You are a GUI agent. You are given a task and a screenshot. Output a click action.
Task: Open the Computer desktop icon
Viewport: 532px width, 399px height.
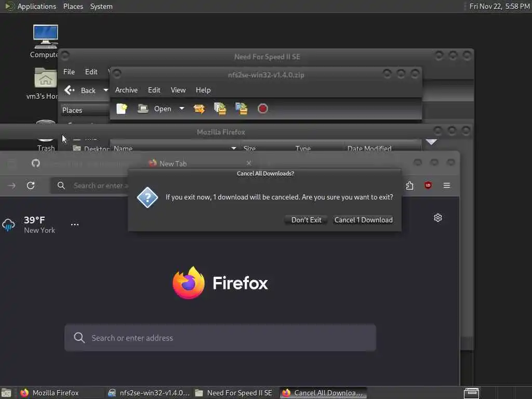point(45,41)
